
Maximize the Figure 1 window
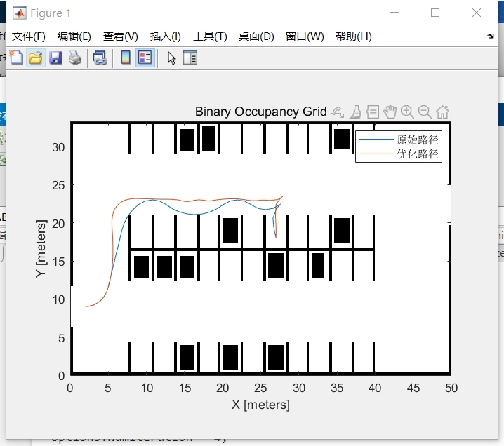(x=435, y=13)
